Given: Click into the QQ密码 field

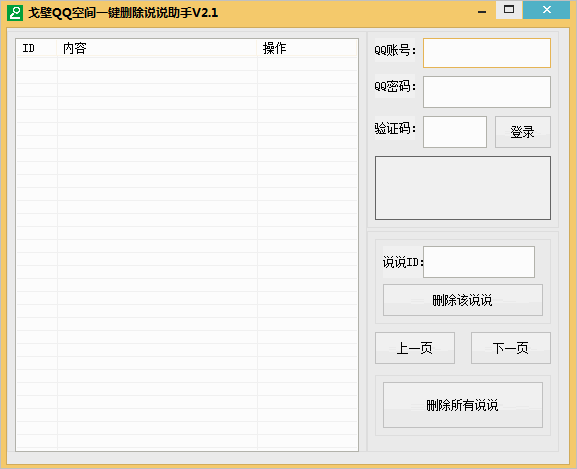Looking at the screenshot, I should point(486,92).
